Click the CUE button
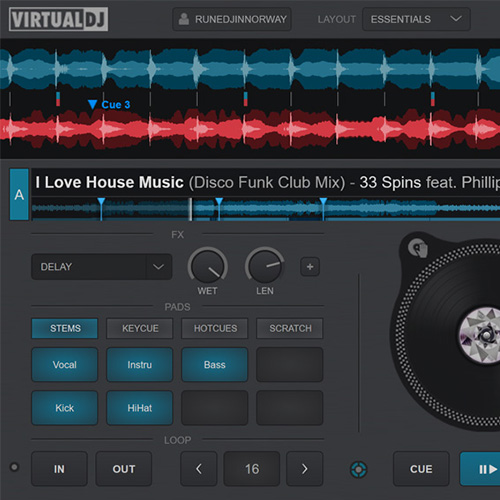This screenshot has width=500, height=500. [x=421, y=469]
